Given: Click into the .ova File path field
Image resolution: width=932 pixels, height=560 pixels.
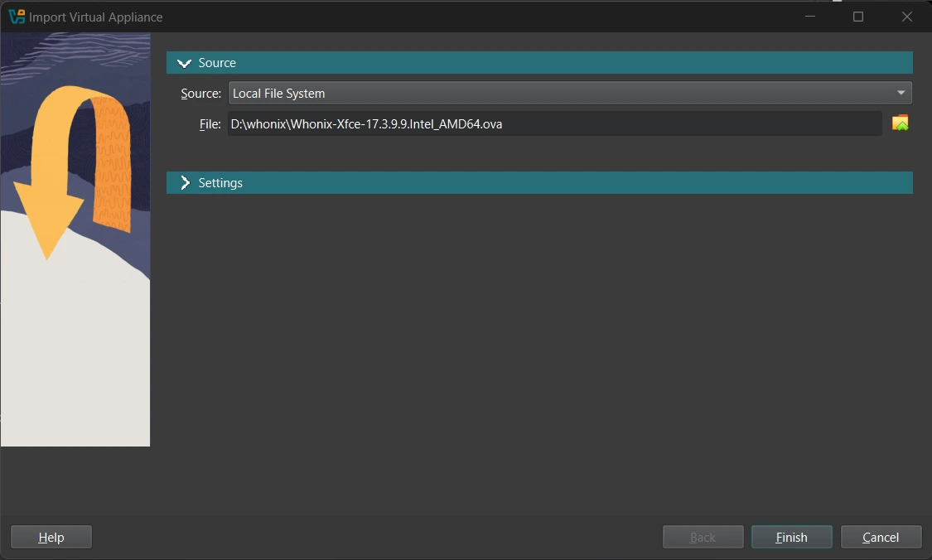Looking at the screenshot, I should [553, 124].
